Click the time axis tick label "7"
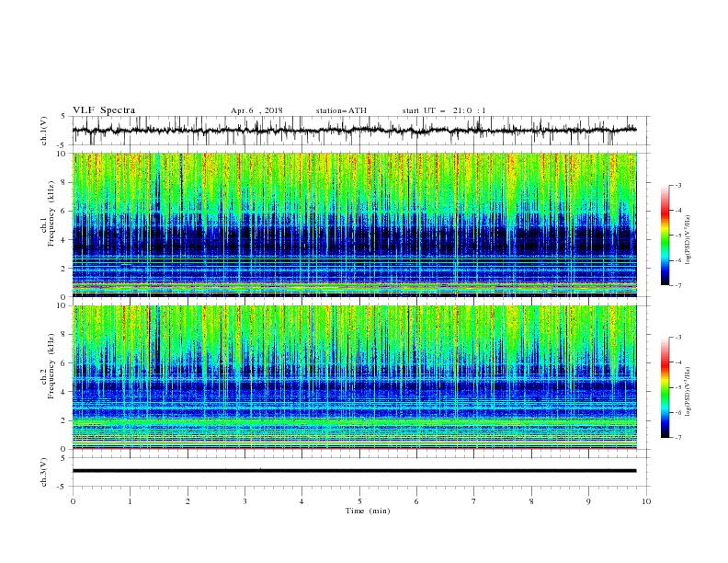Viewport: 728px width, 563px height. click(x=474, y=501)
